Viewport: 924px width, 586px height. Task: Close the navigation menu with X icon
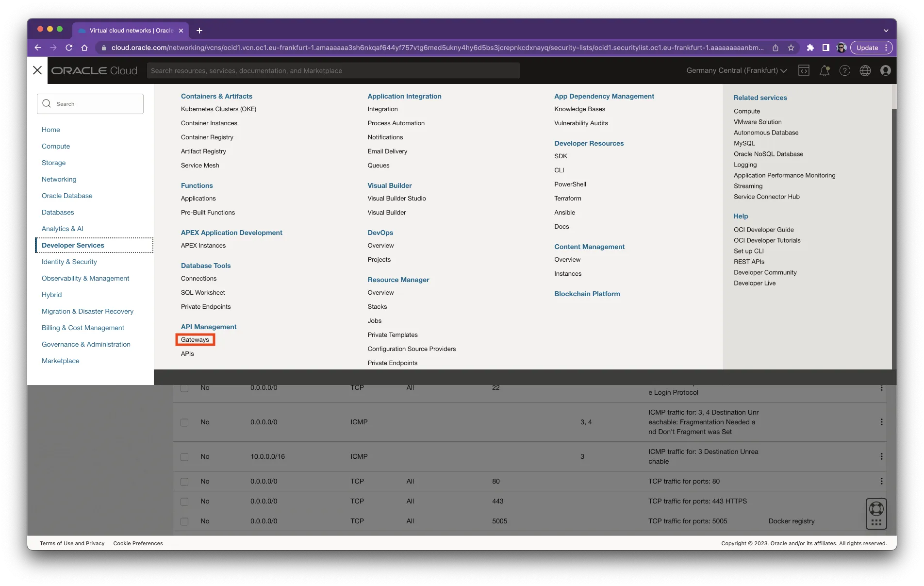37,70
